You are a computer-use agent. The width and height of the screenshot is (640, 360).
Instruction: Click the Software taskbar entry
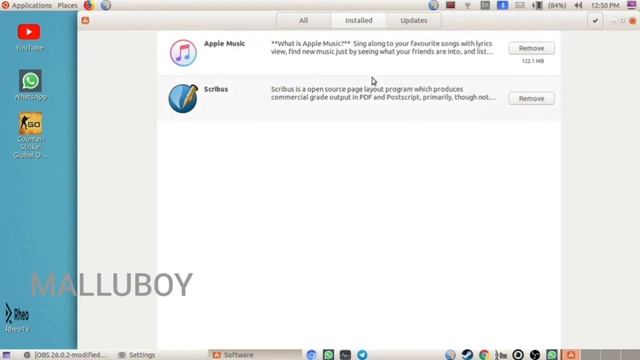click(x=255, y=355)
